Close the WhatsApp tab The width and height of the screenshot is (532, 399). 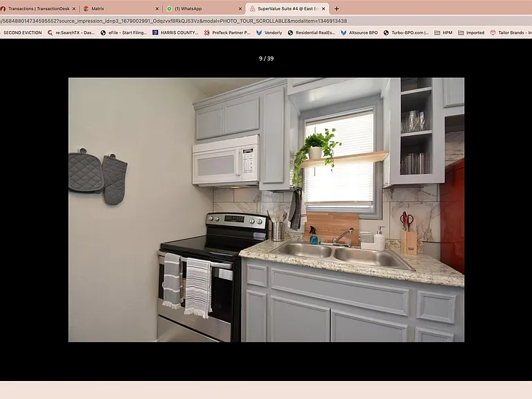point(240,9)
